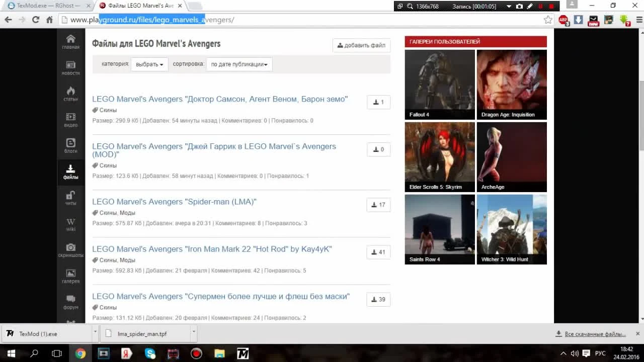Click the bookmark star in address bar
This screenshot has width=644, height=362.
(548, 20)
